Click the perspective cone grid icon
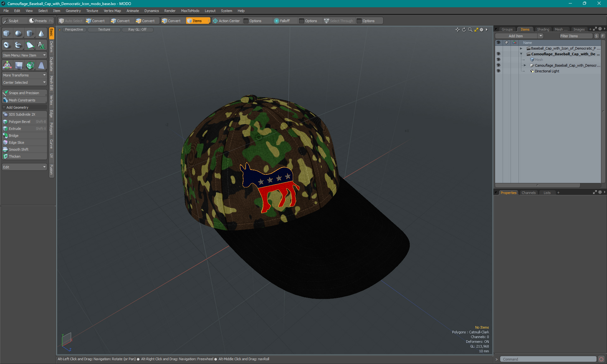 click(x=41, y=65)
